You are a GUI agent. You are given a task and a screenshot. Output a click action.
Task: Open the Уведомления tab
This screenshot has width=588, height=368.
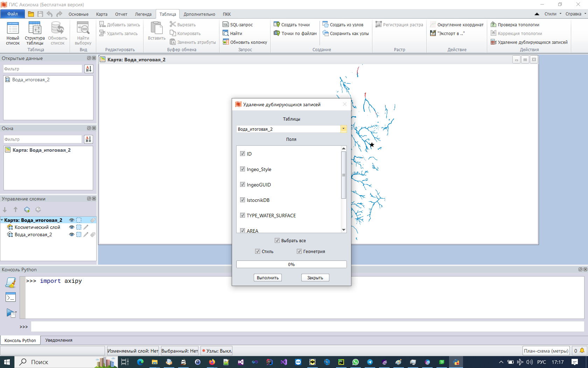(59, 340)
